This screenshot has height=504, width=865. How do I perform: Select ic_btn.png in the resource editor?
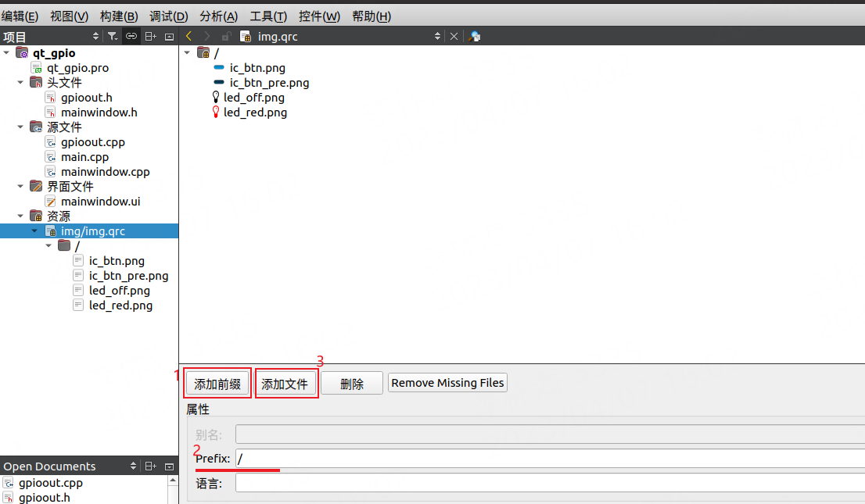[257, 68]
